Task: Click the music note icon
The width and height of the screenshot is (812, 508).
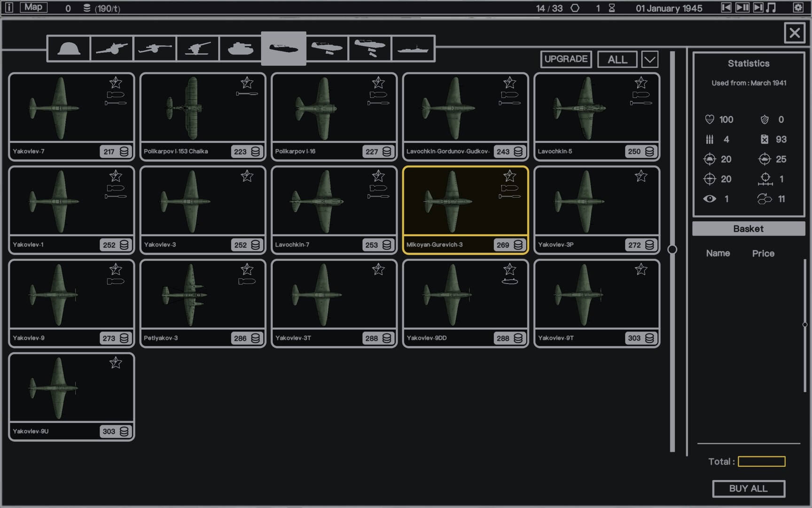Action: 771,8
